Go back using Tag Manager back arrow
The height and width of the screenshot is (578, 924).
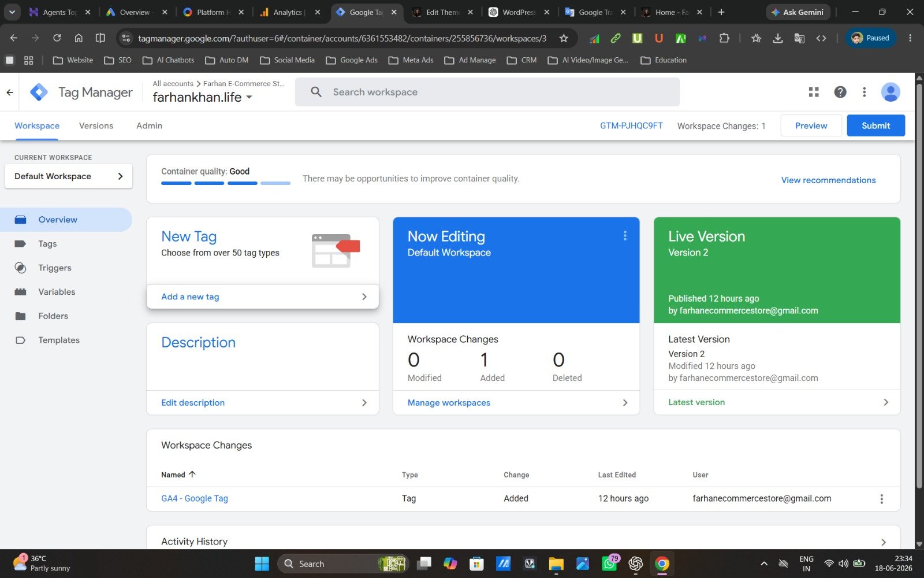tap(10, 92)
